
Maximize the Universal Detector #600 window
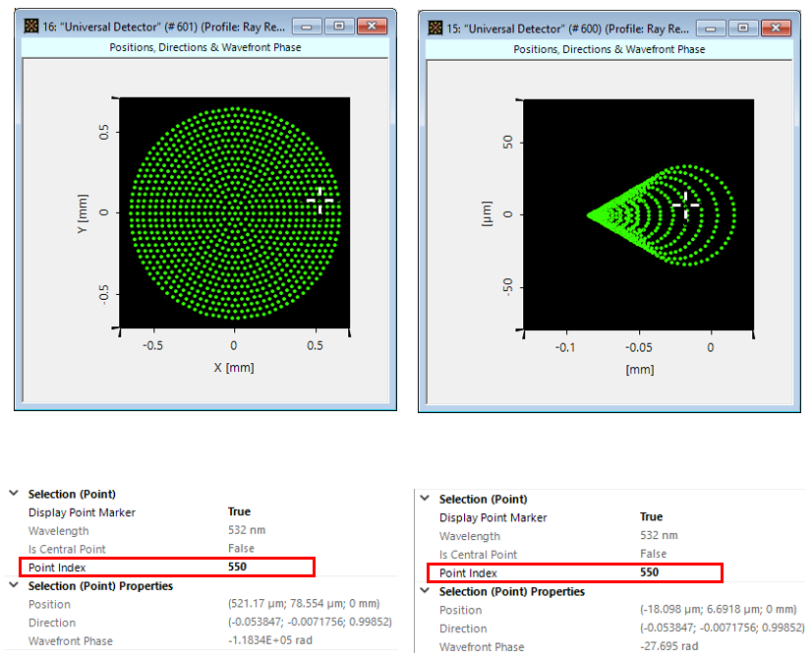pos(742,28)
